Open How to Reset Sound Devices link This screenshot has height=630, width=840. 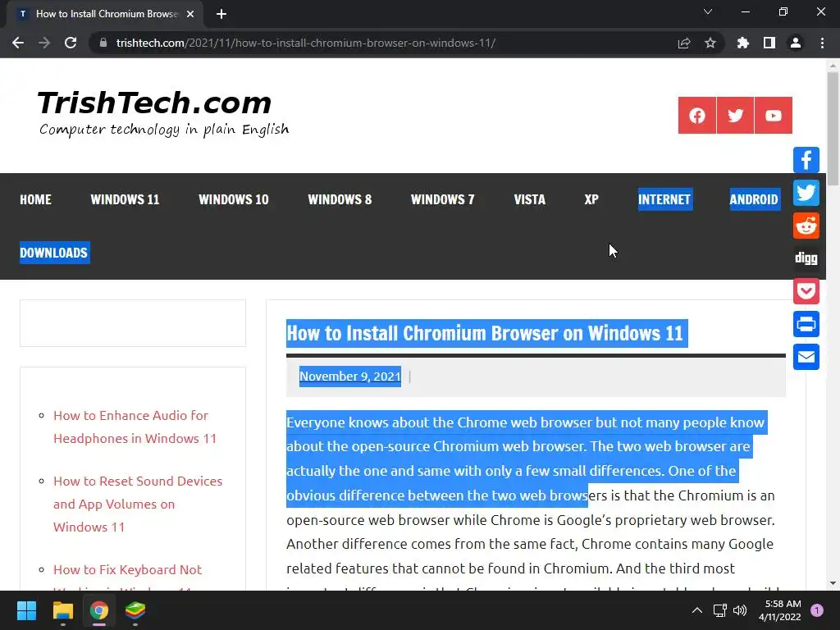click(138, 504)
